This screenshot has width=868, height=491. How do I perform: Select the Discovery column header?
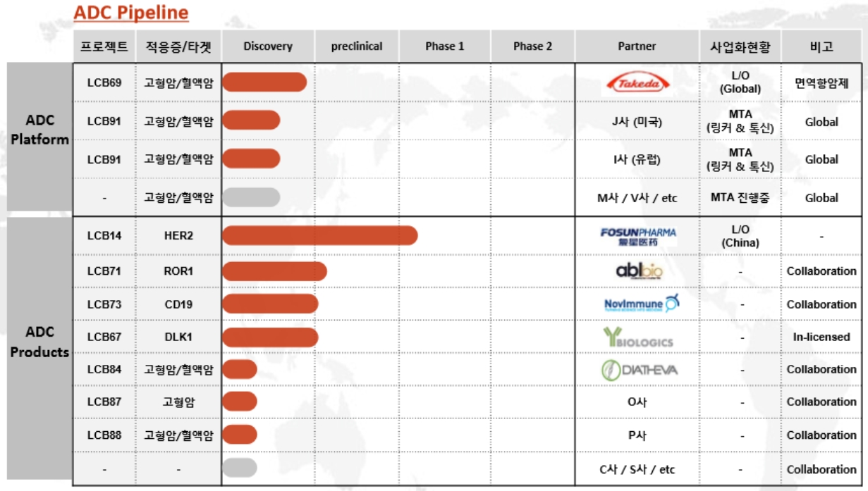point(267,46)
